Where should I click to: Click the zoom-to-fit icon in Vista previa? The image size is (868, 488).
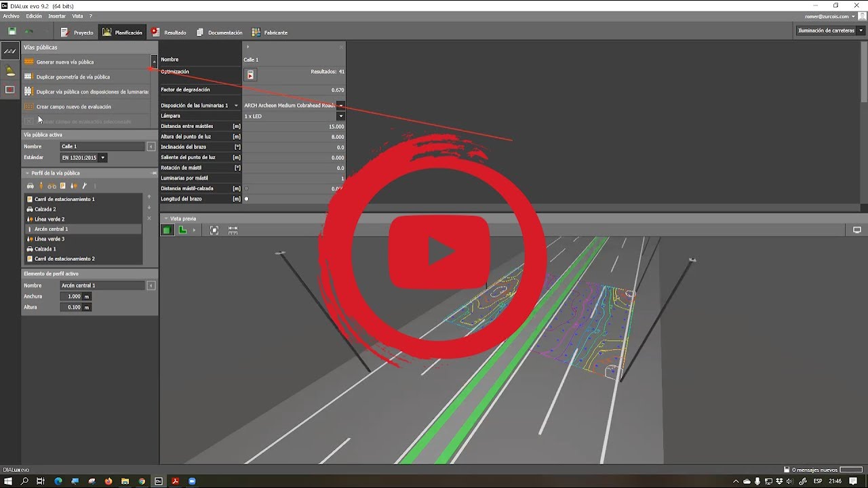[214, 230]
